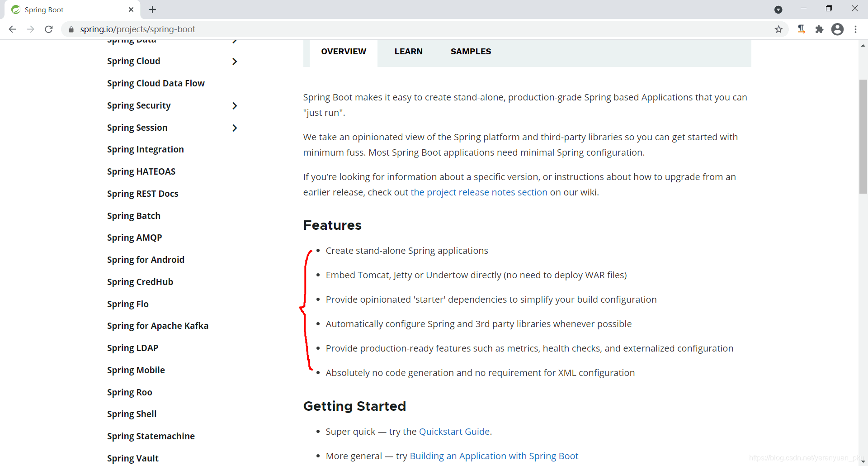Open Spring Batch project link
This screenshot has width=868, height=466.
click(133, 216)
